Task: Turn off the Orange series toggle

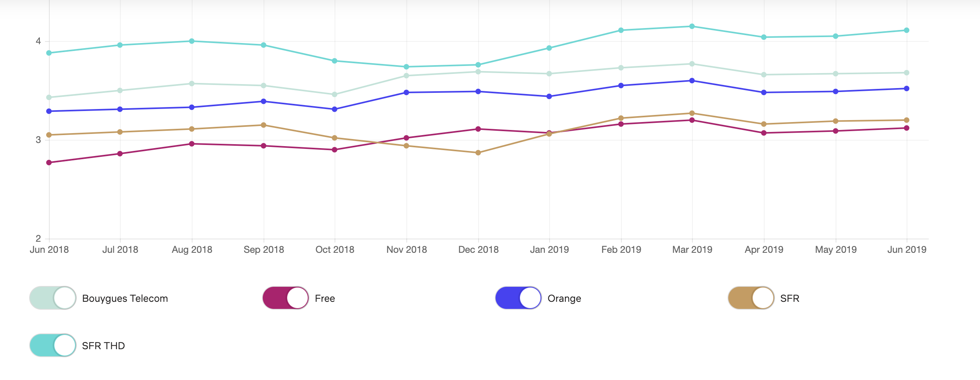Action: [x=518, y=298]
